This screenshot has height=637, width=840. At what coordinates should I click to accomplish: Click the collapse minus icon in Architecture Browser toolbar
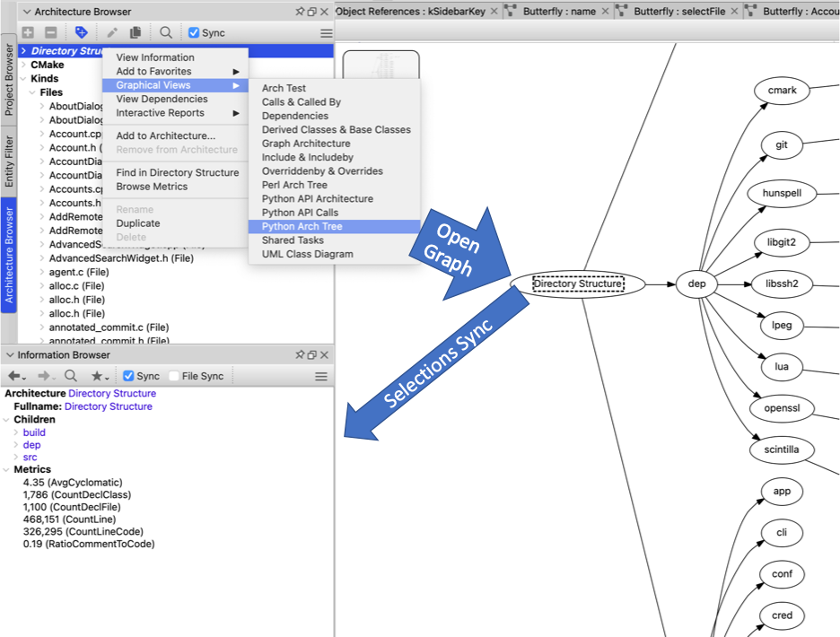click(x=51, y=32)
